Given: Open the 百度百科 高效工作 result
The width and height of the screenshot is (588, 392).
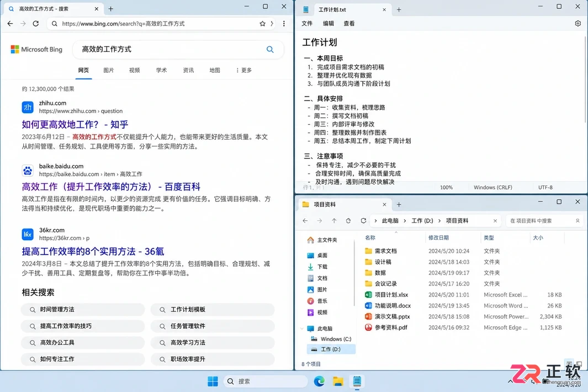Looking at the screenshot, I should click(x=111, y=187).
